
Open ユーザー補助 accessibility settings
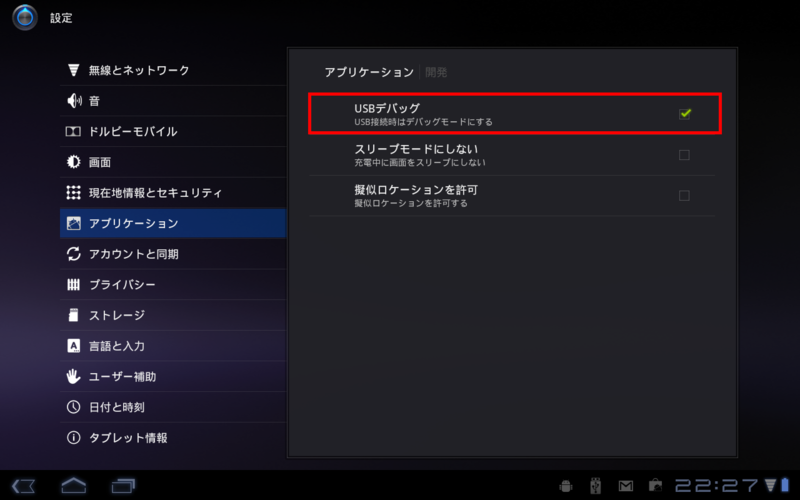(x=173, y=376)
